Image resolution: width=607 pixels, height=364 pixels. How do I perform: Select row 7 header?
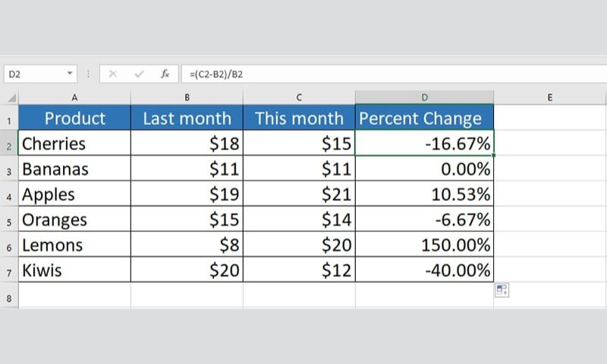[9, 270]
